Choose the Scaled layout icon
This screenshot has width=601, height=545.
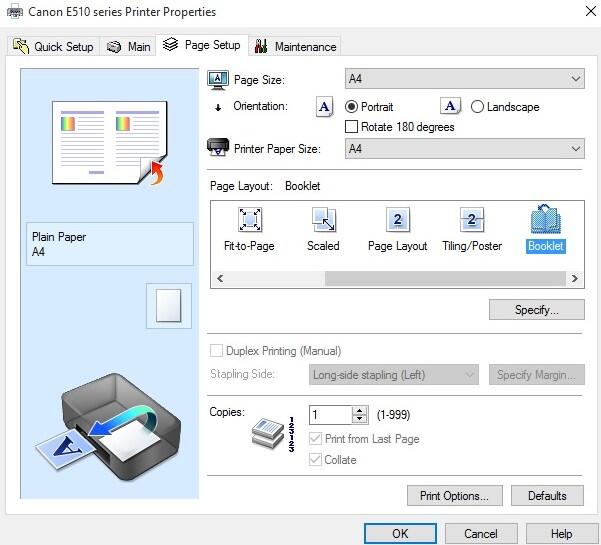[323, 220]
